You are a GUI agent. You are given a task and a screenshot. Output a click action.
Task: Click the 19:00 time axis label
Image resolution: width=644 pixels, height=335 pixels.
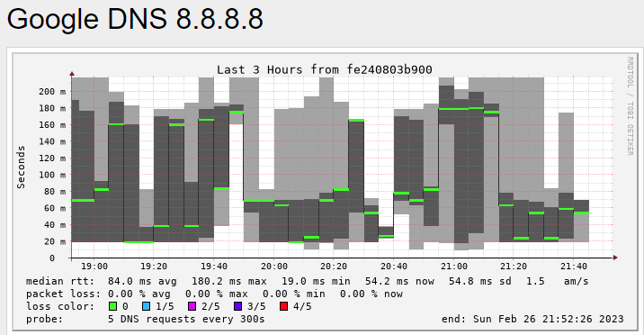click(94, 267)
